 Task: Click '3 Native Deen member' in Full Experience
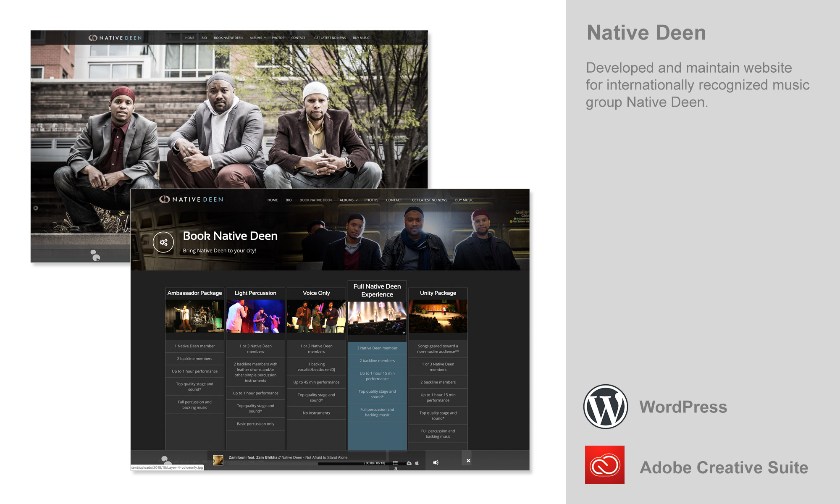coord(377,348)
